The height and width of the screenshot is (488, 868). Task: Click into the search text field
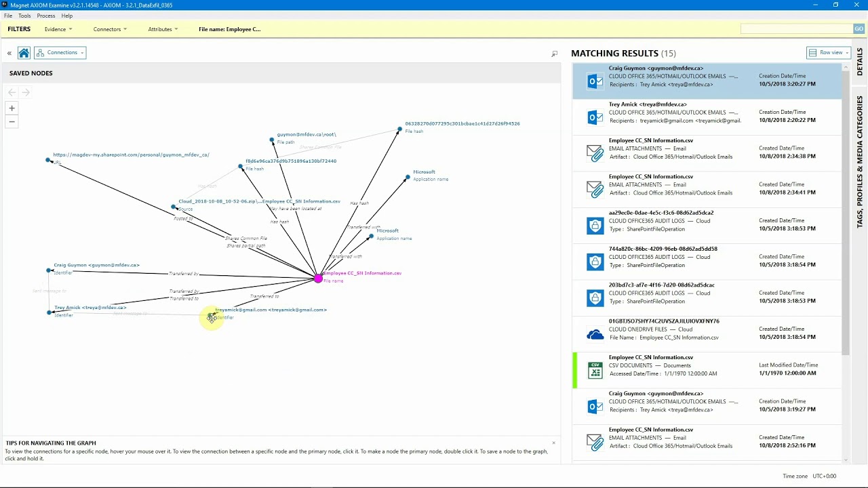pyautogui.click(x=797, y=29)
